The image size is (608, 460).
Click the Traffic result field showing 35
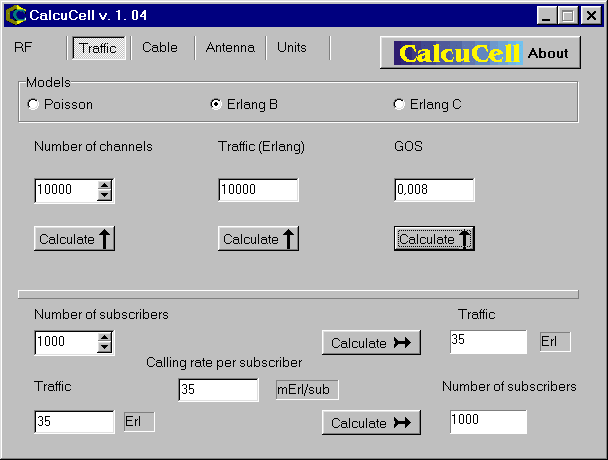click(488, 342)
